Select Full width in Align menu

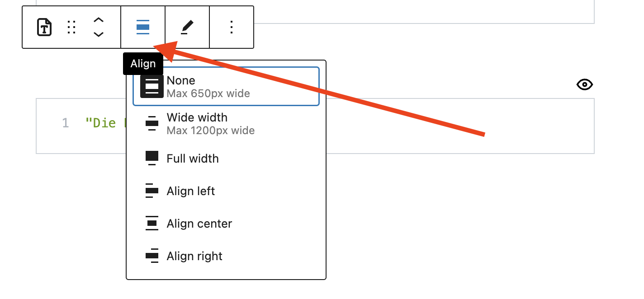click(193, 159)
